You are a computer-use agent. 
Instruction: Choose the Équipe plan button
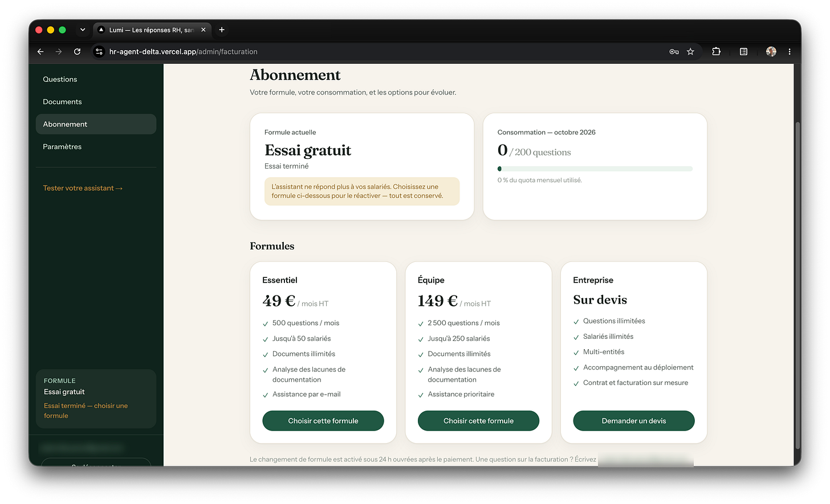pos(478,421)
